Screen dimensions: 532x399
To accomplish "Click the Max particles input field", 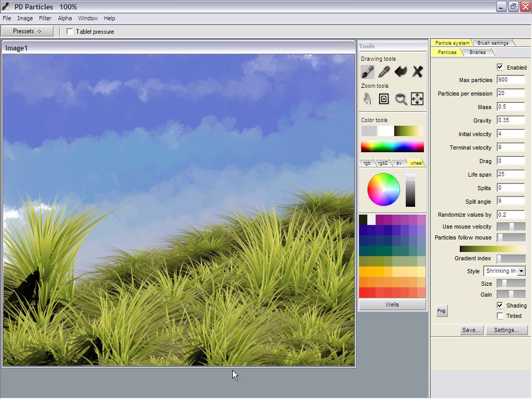I will (x=510, y=80).
